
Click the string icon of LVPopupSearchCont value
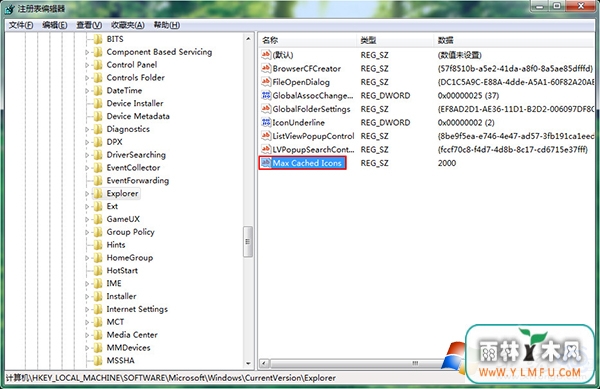tap(266, 149)
